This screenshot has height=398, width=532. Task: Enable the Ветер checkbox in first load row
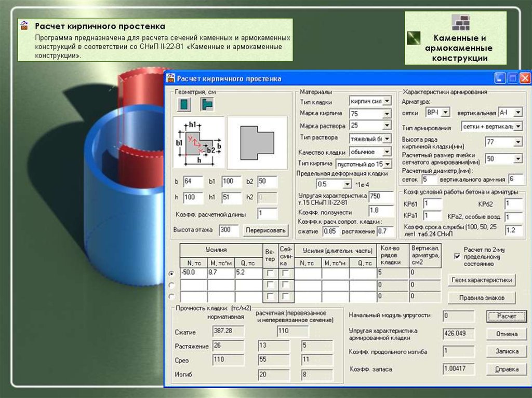pyautogui.click(x=270, y=273)
